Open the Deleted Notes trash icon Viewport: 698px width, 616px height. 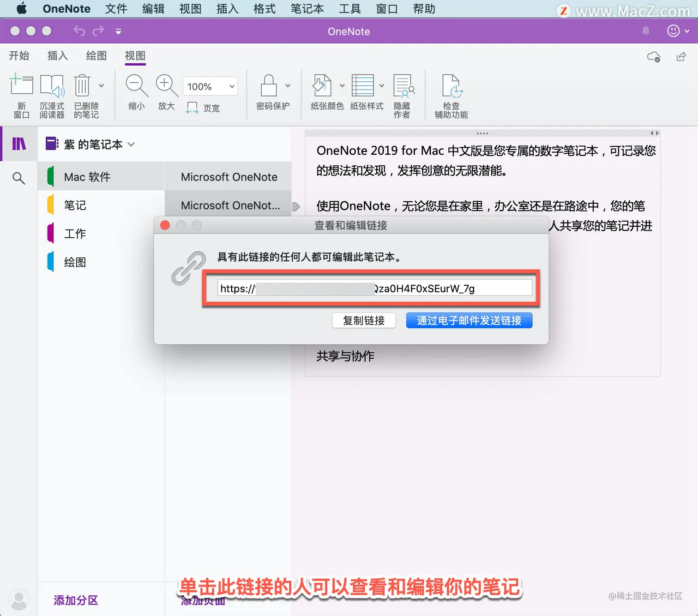tap(82, 86)
